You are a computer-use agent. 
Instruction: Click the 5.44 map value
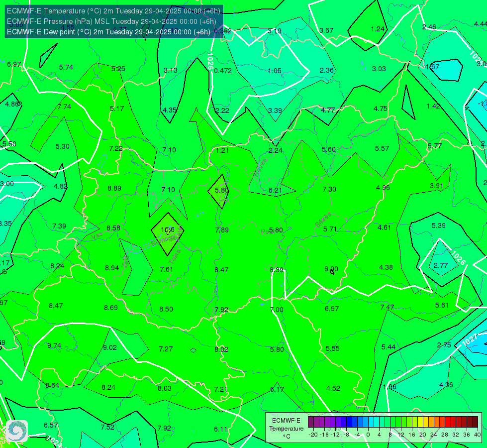coord(388,347)
